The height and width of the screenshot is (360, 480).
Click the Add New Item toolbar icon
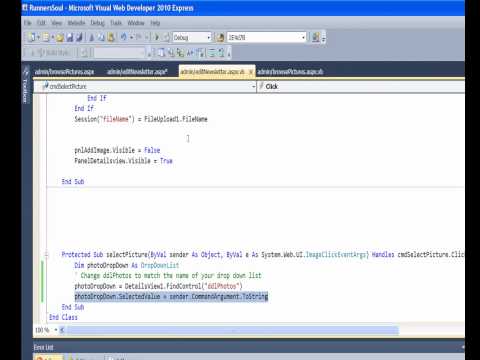coord(46,37)
